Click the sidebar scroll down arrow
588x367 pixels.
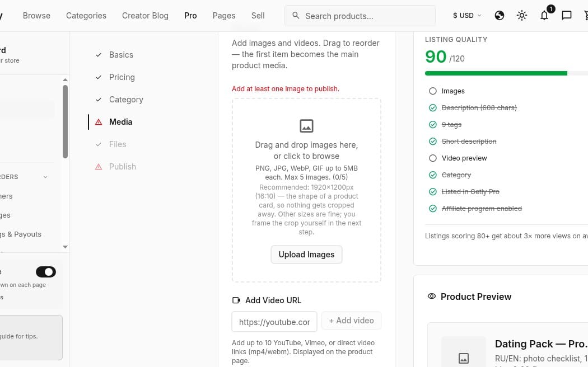66,247
